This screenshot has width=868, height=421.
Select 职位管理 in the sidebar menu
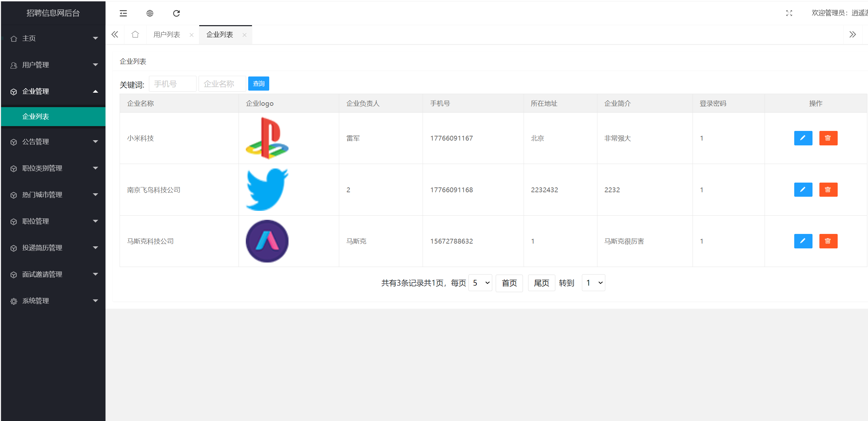tap(36, 221)
